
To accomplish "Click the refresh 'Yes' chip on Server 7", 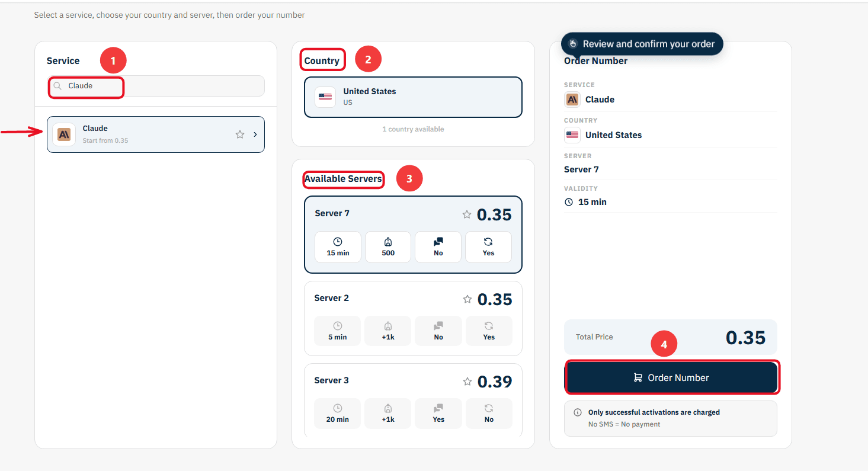I will click(489, 247).
